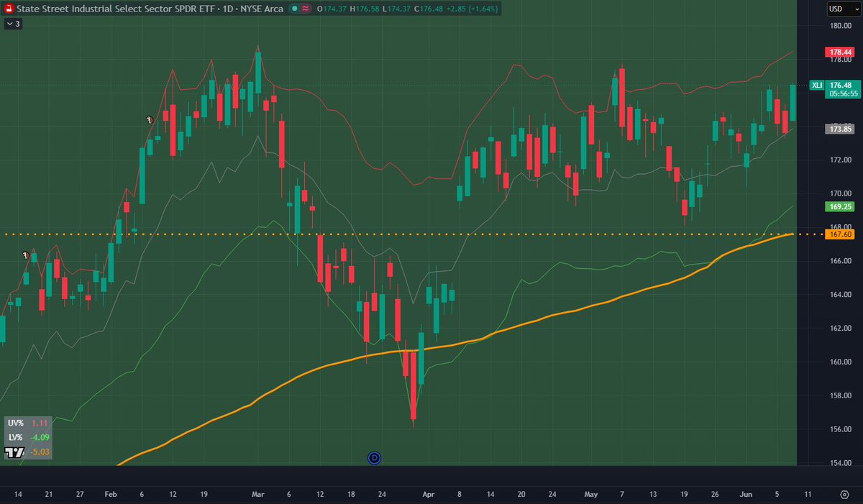Click the note marker near mid January
This screenshot has width=863, height=504.
[x=25, y=255]
